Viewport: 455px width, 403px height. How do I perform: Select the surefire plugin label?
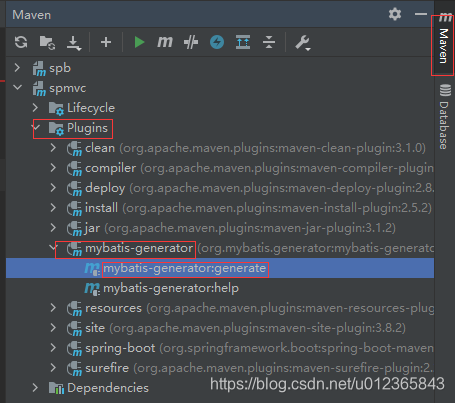[107, 368]
